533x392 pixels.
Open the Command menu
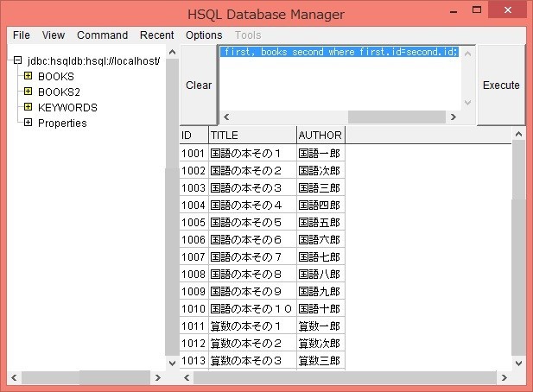[x=102, y=35]
